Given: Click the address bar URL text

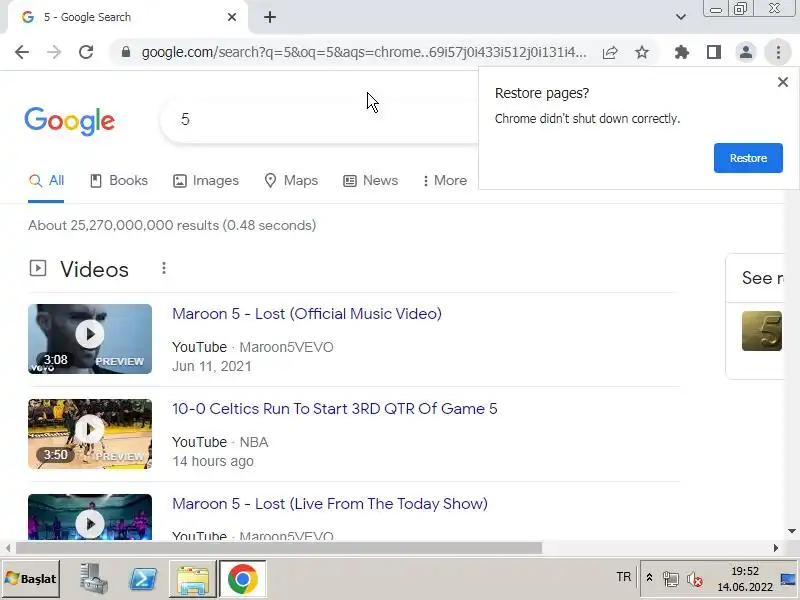Looking at the screenshot, I should click(364, 52).
